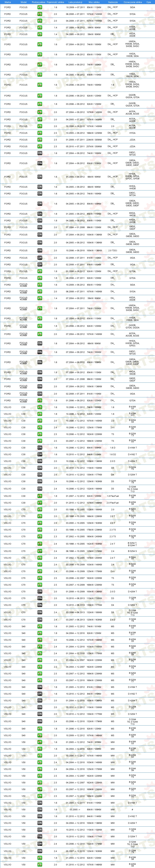The image size is (155, 868).
Task: Click the 142kW / 193KM power cell
Action: (94, 544)
